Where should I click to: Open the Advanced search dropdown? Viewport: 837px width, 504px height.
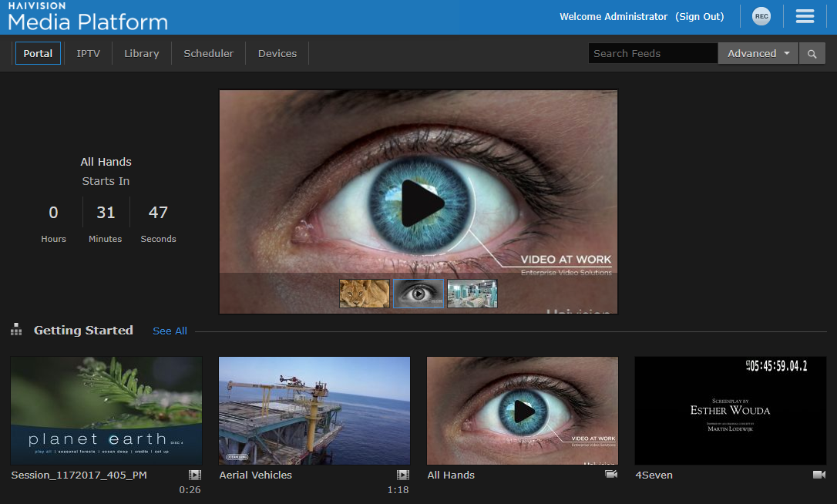(757, 53)
